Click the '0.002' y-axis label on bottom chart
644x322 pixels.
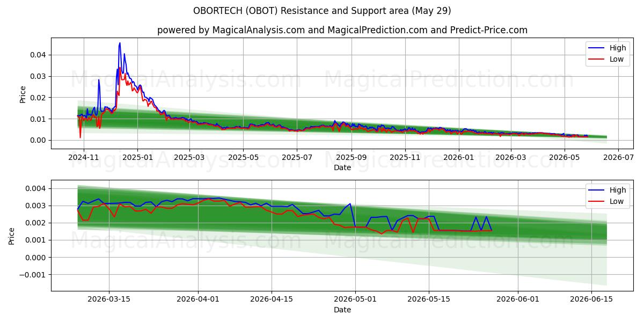[x=37, y=223]
